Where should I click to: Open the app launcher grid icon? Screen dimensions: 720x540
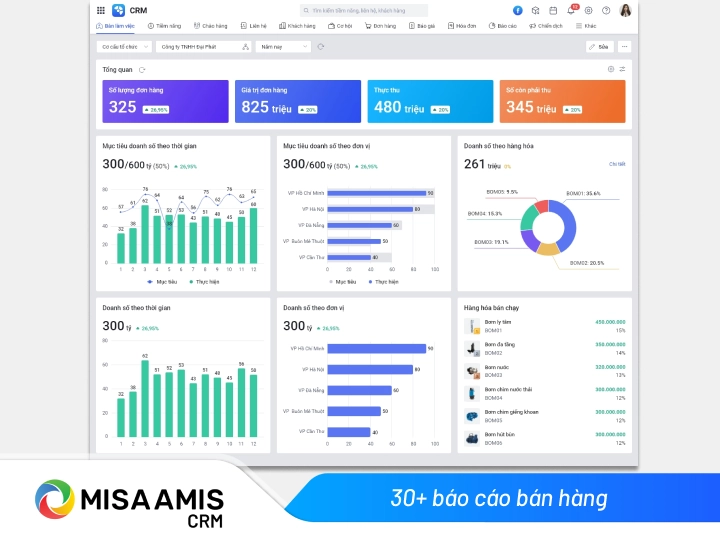tap(101, 10)
